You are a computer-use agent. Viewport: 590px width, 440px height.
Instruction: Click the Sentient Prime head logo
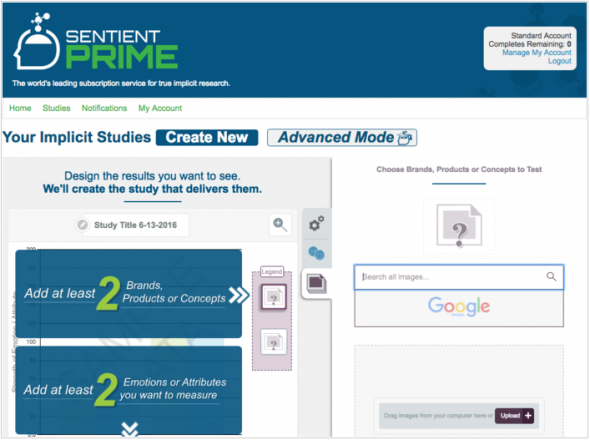[36, 41]
